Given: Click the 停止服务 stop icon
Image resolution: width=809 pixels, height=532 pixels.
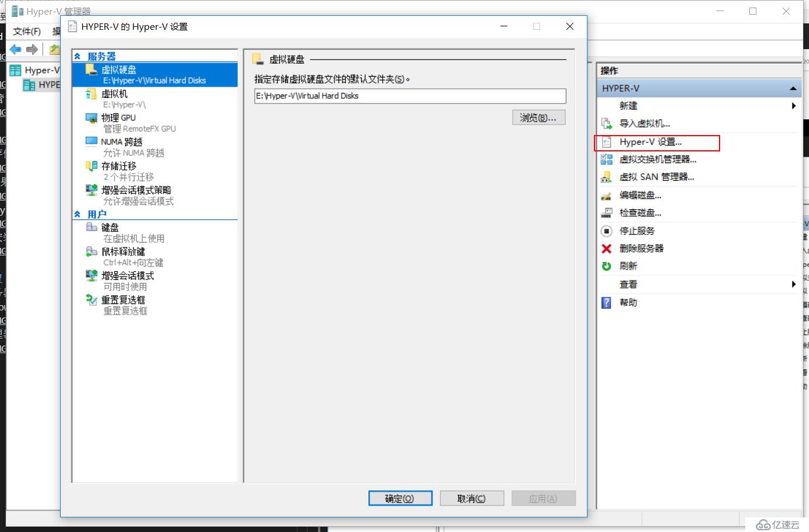Looking at the screenshot, I should (x=607, y=231).
